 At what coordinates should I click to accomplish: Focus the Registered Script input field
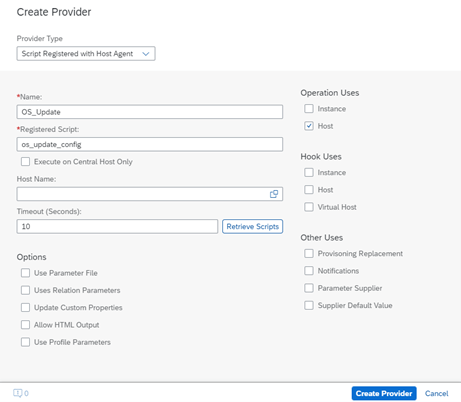point(150,144)
